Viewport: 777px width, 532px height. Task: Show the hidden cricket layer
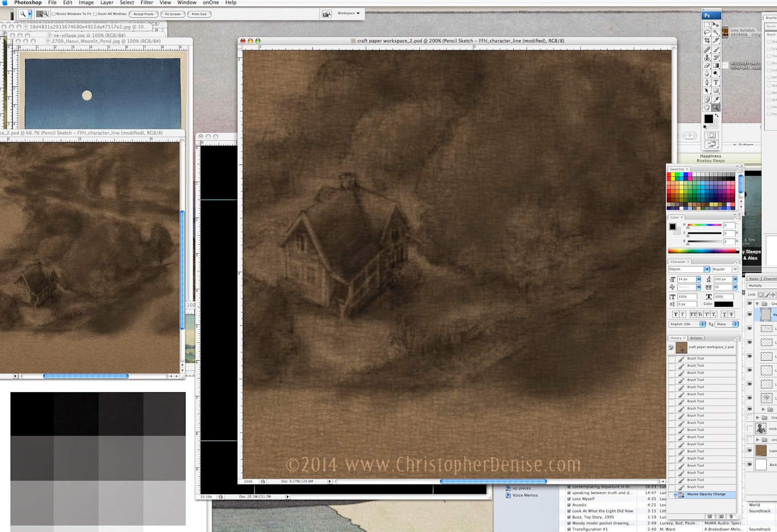tap(750, 428)
